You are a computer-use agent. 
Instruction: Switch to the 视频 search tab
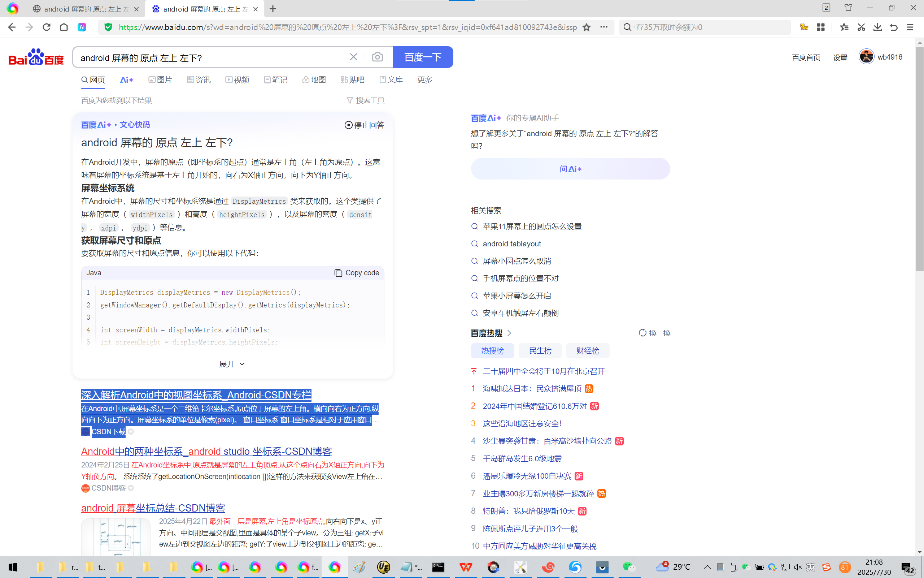[237, 79]
